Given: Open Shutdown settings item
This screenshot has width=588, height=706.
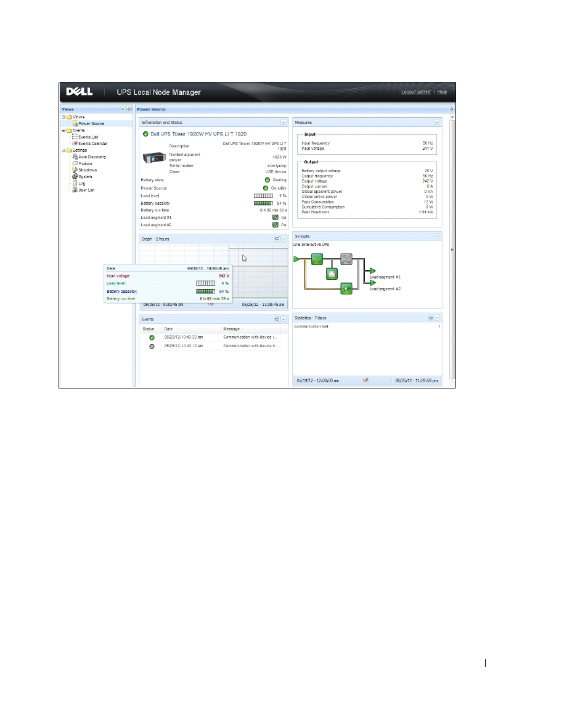Looking at the screenshot, I should tap(88, 170).
